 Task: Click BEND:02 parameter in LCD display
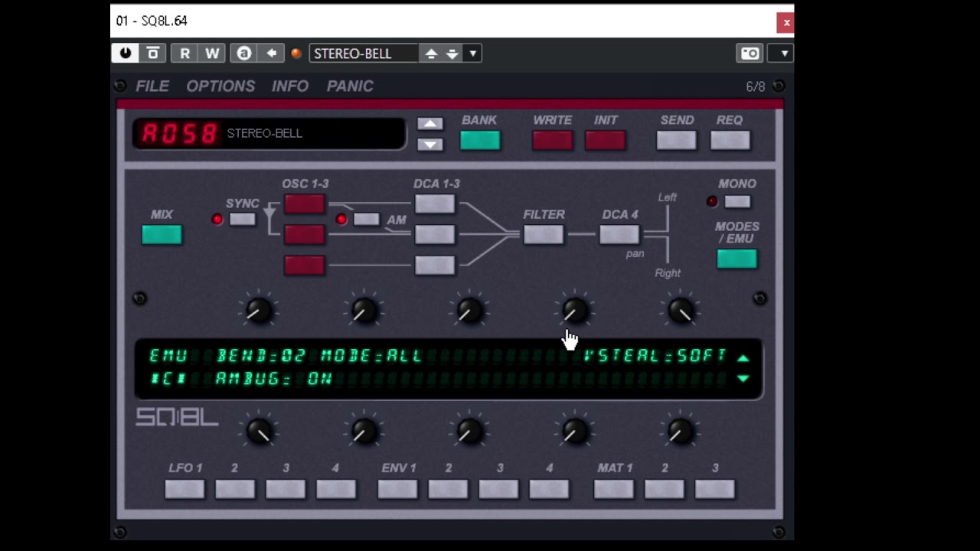click(x=261, y=356)
